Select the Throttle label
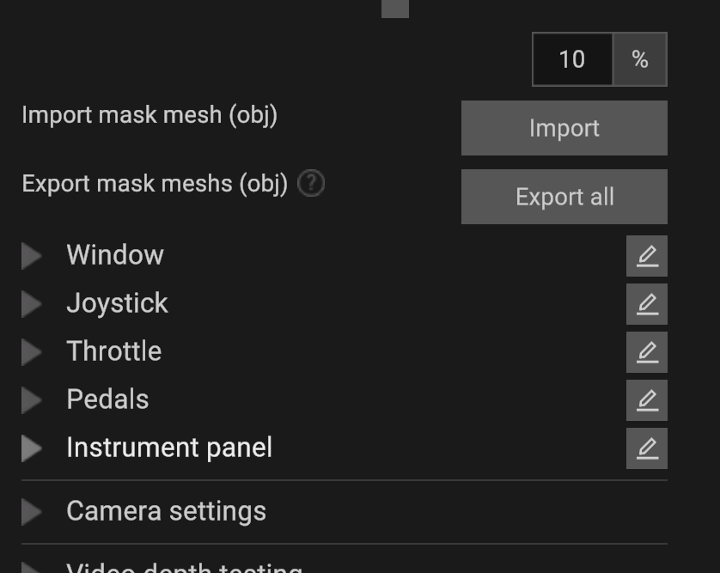The height and width of the screenshot is (574, 720). 114,351
